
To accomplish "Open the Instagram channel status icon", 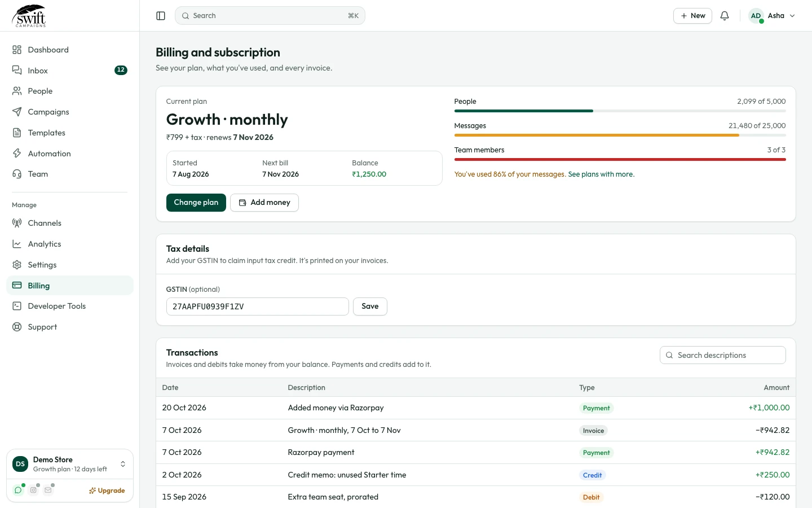I will [x=33, y=490].
